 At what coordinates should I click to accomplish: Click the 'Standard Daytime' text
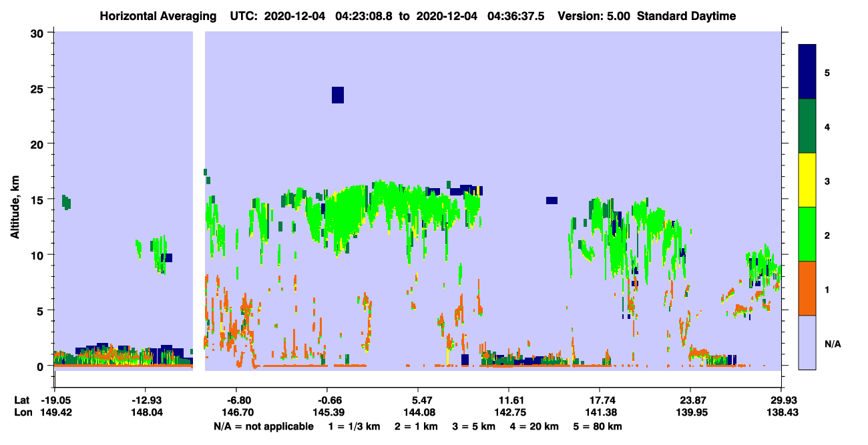coord(688,16)
